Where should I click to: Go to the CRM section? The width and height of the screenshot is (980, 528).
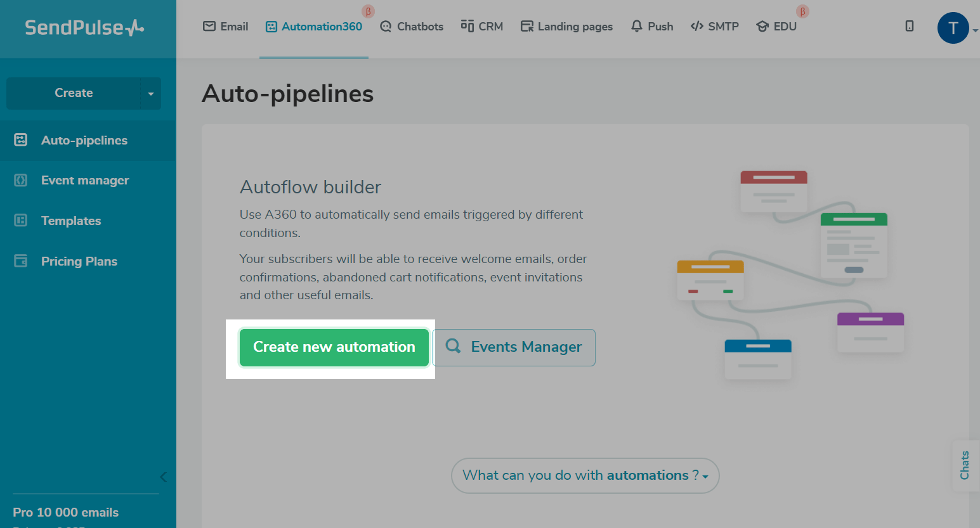pos(482,27)
